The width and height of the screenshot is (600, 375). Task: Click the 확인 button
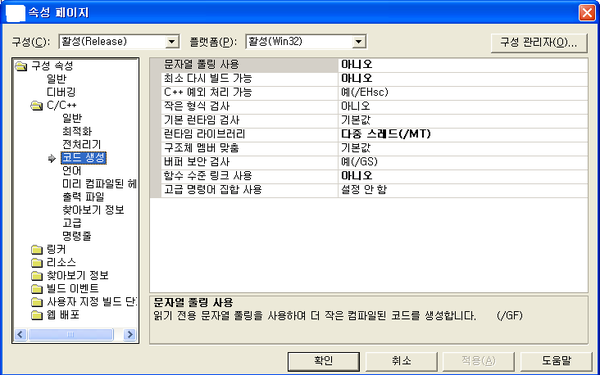[x=324, y=361]
